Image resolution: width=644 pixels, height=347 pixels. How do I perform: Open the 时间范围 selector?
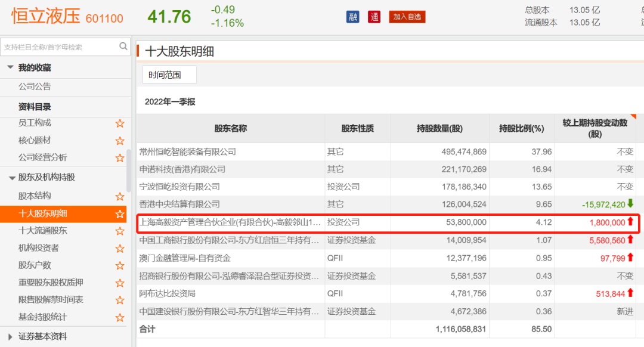(x=169, y=75)
